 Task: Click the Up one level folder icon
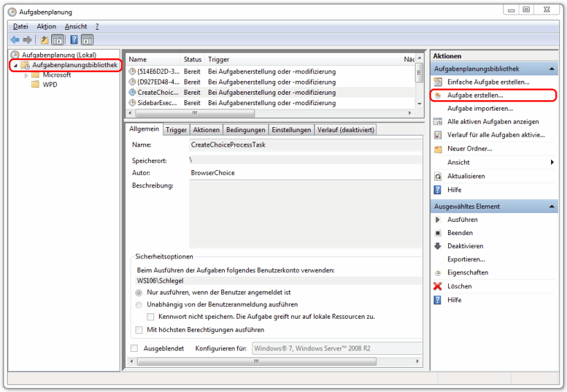pos(44,40)
